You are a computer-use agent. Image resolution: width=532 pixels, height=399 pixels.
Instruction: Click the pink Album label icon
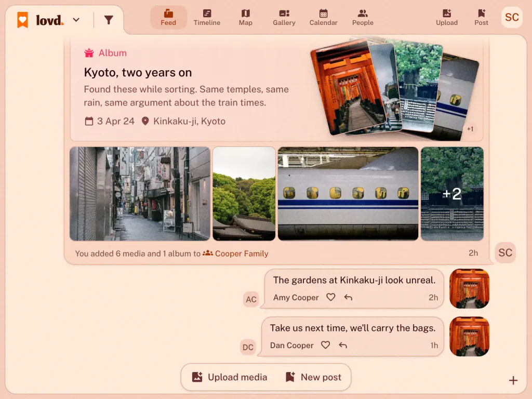point(89,53)
